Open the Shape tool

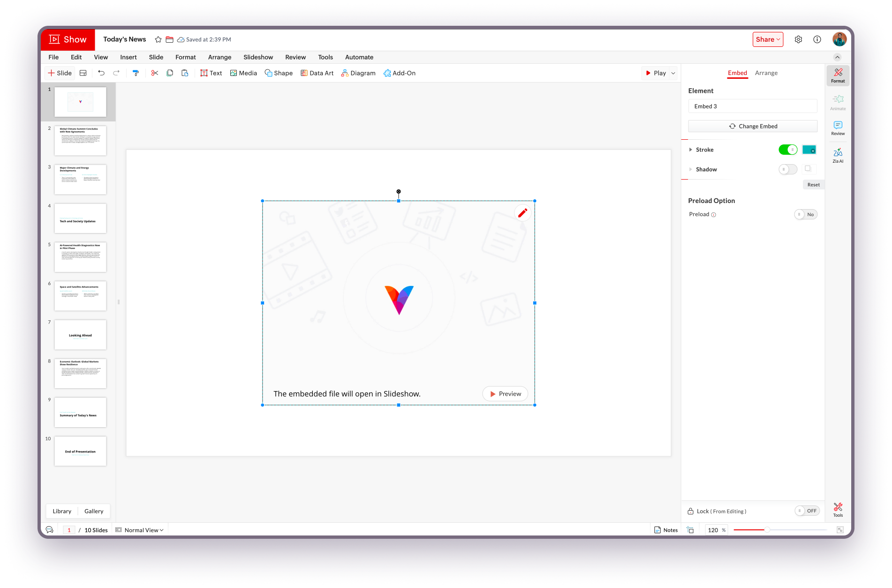pyautogui.click(x=279, y=73)
